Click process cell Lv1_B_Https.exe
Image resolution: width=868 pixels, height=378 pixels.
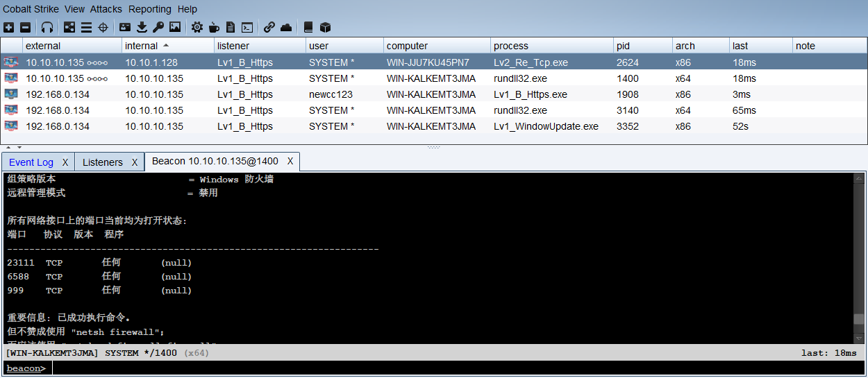(x=531, y=94)
